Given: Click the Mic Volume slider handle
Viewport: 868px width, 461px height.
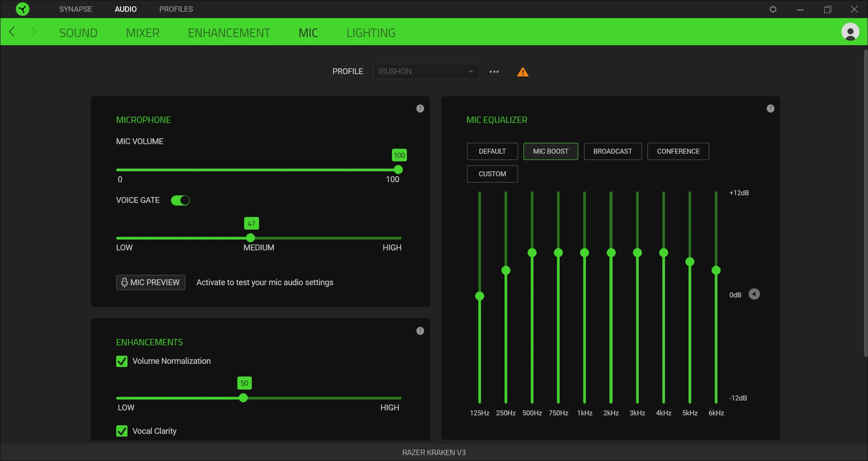Looking at the screenshot, I should pyautogui.click(x=398, y=169).
